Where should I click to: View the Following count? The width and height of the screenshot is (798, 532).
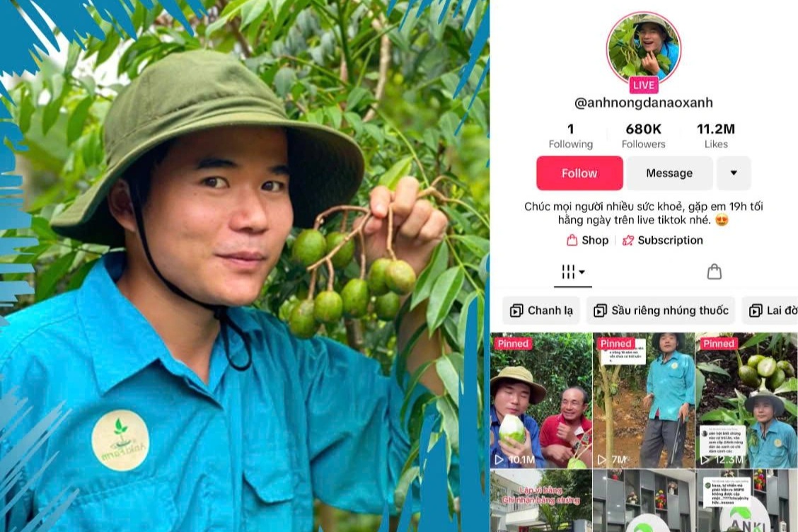point(570,135)
